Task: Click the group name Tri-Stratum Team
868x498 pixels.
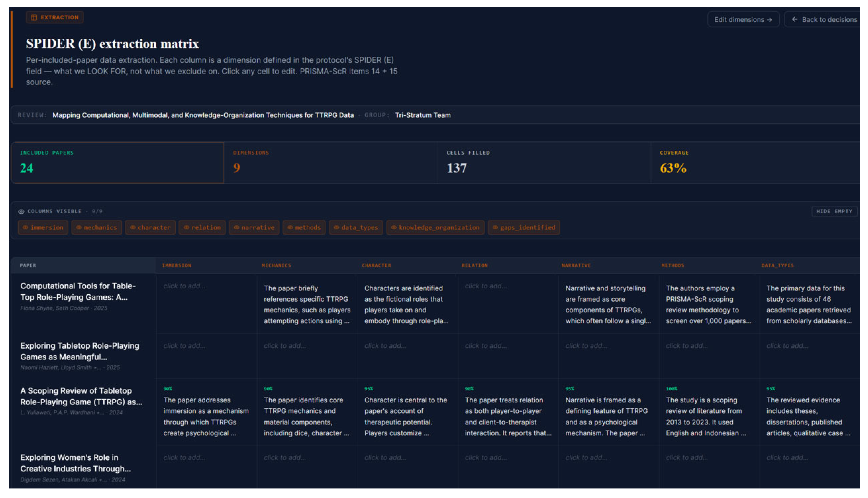Action: (x=423, y=115)
